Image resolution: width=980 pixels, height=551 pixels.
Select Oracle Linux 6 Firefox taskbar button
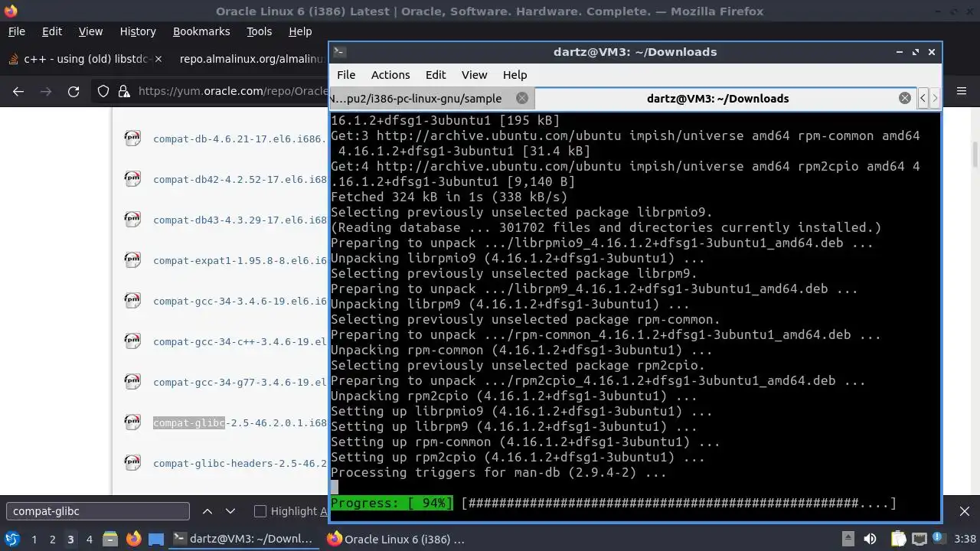coord(398,539)
